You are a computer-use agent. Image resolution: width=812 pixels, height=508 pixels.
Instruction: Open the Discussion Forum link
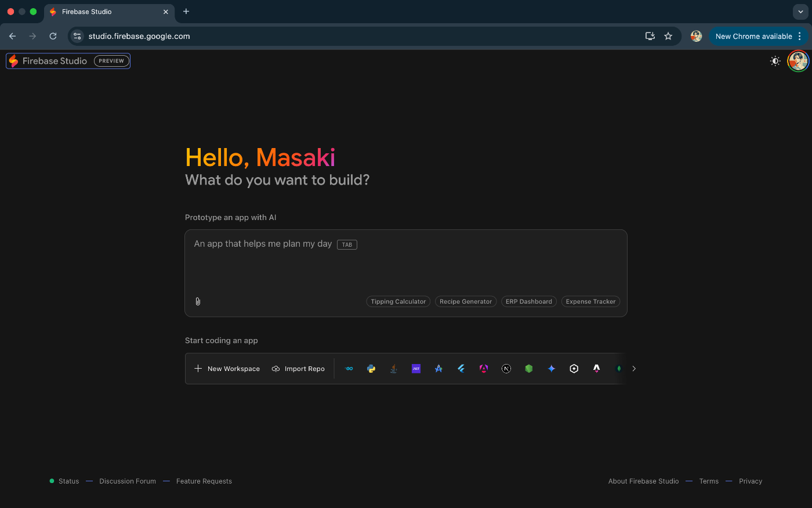pyautogui.click(x=128, y=481)
